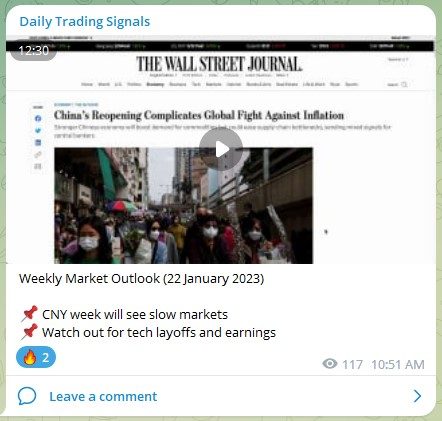Click the Economy tab in WSJ navigation
Viewport: 442px width, 421px height.
tap(155, 84)
